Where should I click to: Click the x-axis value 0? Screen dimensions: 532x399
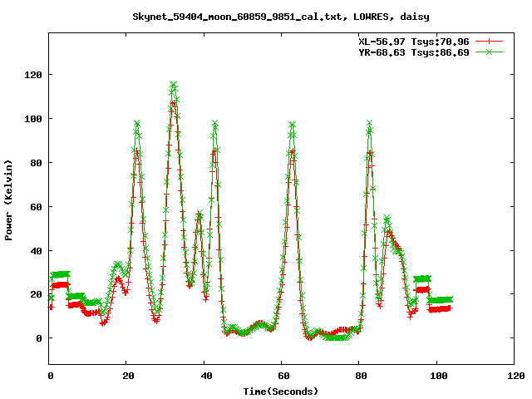tap(51, 376)
